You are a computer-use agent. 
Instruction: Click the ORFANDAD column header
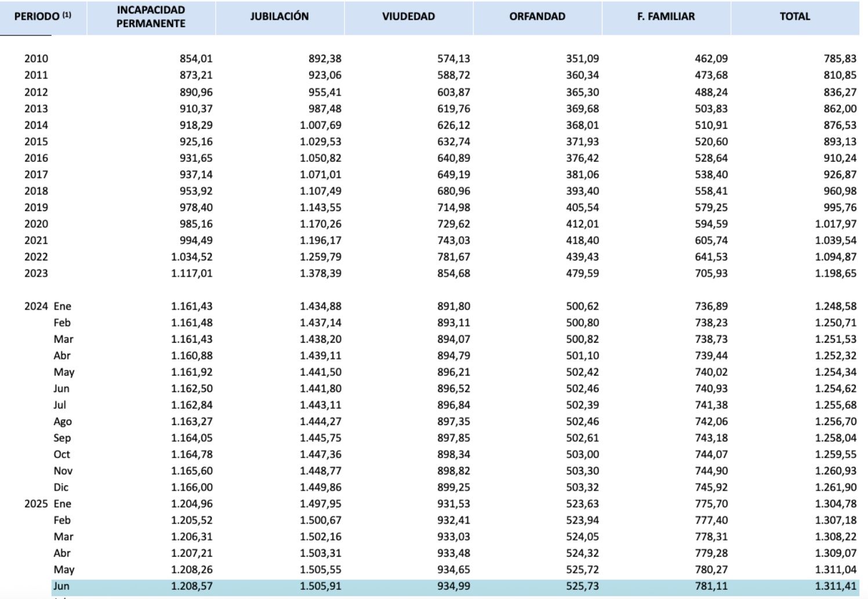[x=537, y=17]
